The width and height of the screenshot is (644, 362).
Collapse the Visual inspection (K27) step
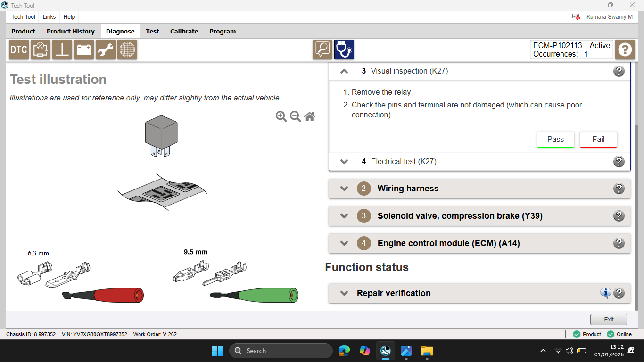[x=344, y=71]
